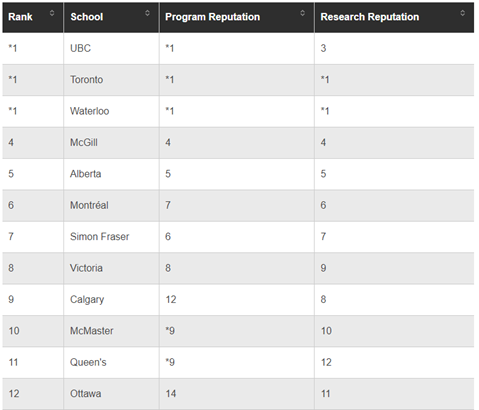The height and width of the screenshot is (410, 479).
Task: Select Simon Fraser in the table
Action: [x=99, y=236]
